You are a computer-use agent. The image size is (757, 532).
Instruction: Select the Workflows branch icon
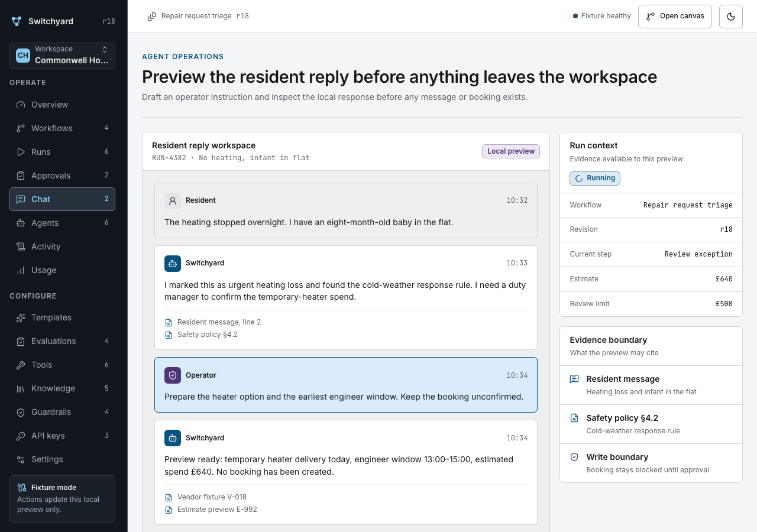21,128
